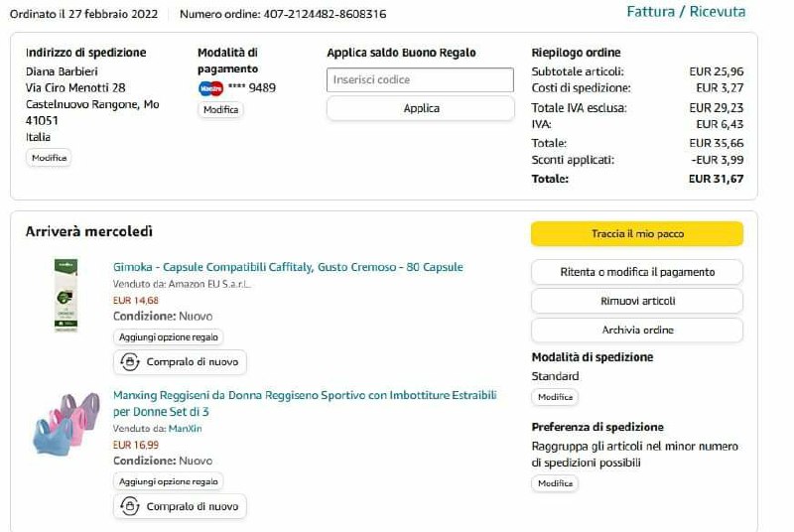Click the gift card code input field
This screenshot has height=532, width=794.
420,80
